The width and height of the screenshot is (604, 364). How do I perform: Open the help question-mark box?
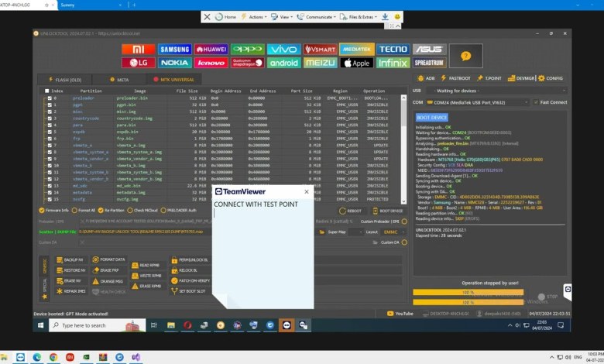pyautogui.click(x=465, y=56)
